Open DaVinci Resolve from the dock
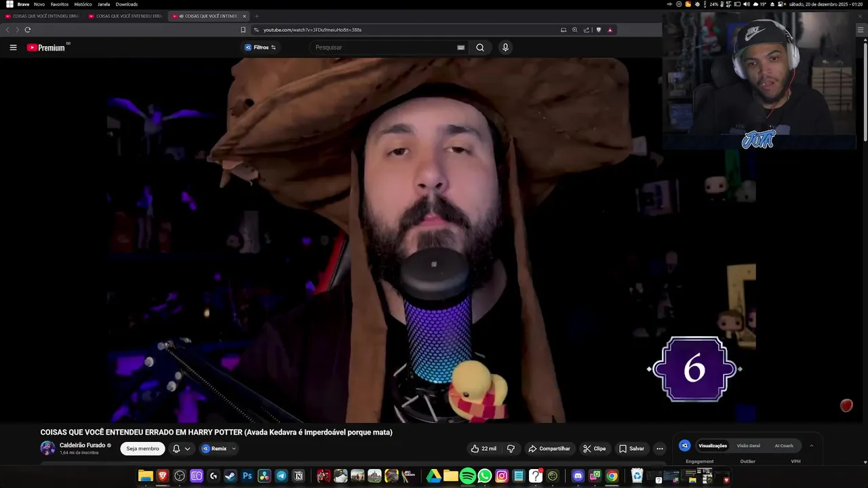Viewport: 868px width, 488px height. coord(264,476)
